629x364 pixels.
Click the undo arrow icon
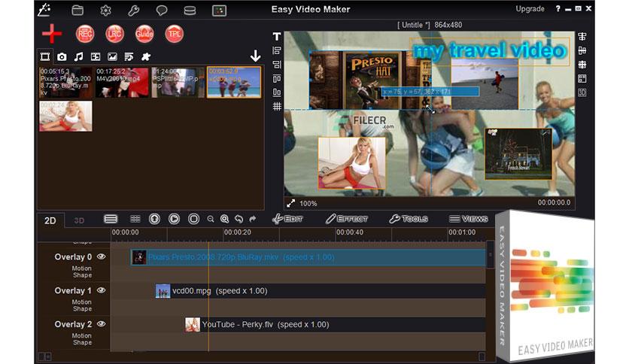(x=239, y=219)
